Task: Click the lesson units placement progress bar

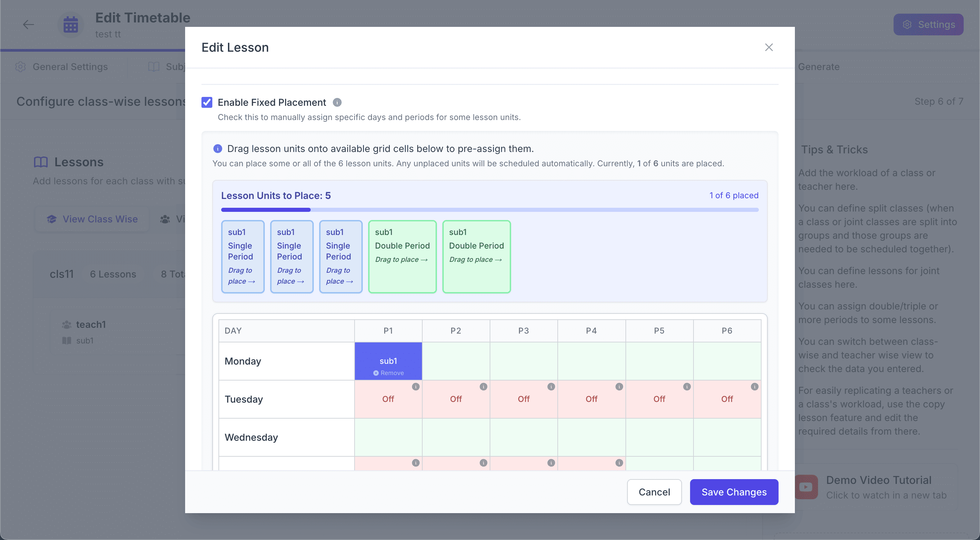Action: click(490, 209)
